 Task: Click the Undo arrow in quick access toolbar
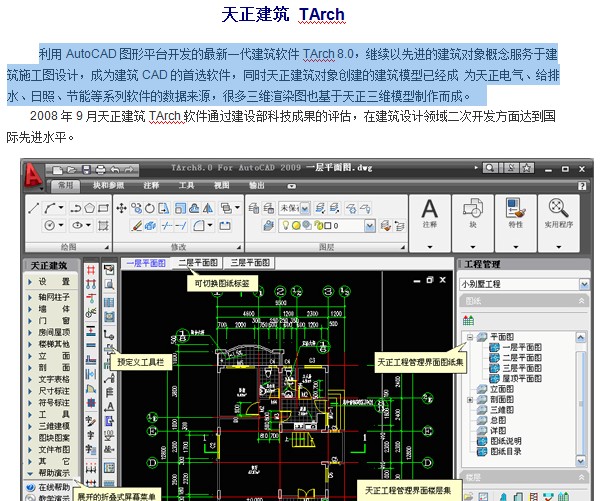115,169
